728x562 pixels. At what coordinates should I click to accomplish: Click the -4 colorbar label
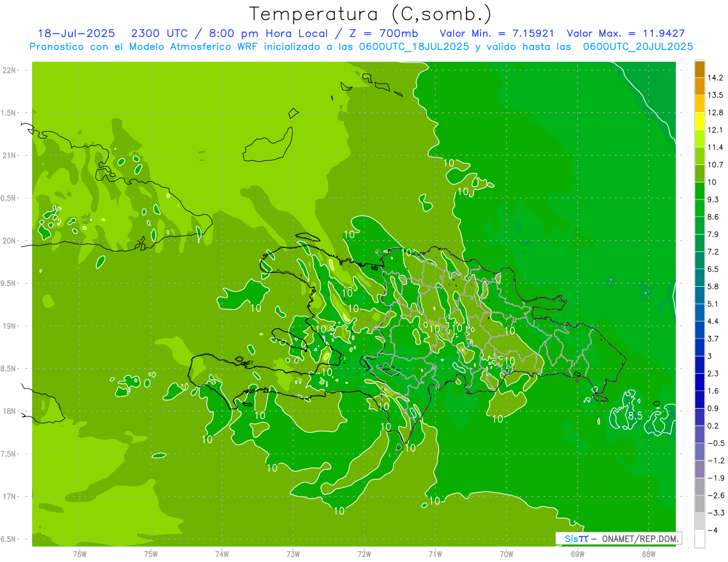(x=713, y=530)
